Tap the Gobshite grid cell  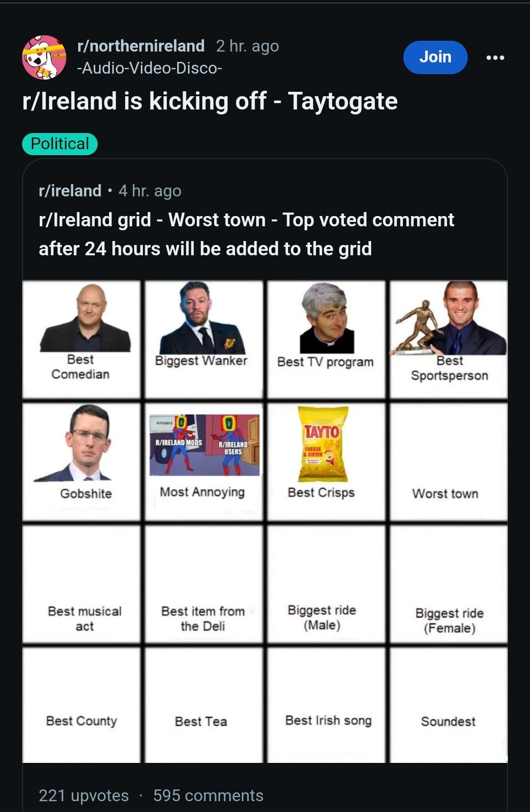point(81,461)
